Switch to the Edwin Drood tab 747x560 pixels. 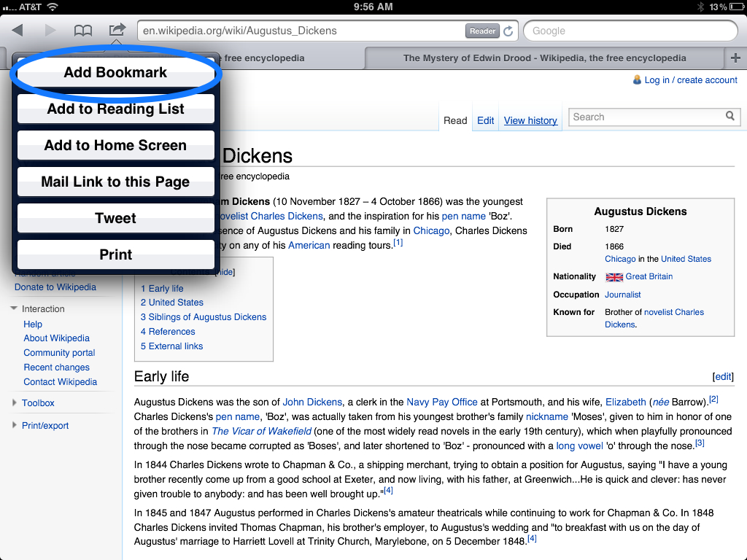tap(544, 58)
